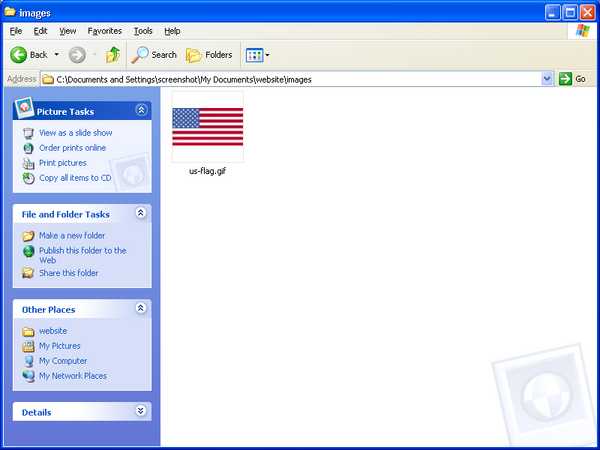600x450 pixels.
Task: Expand the Details panel
Action: 140,411
